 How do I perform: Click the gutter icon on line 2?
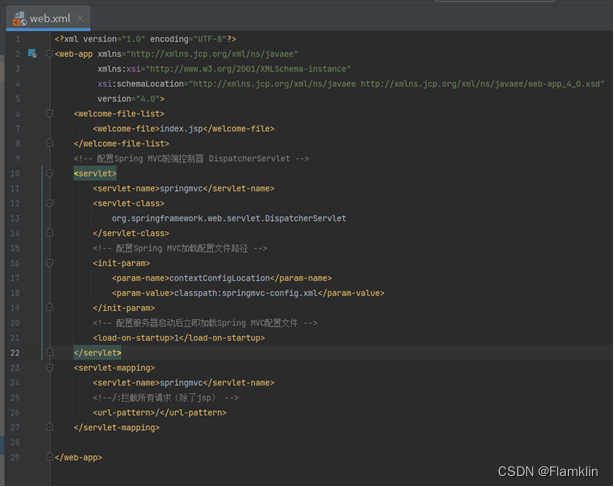coord(33,54)
